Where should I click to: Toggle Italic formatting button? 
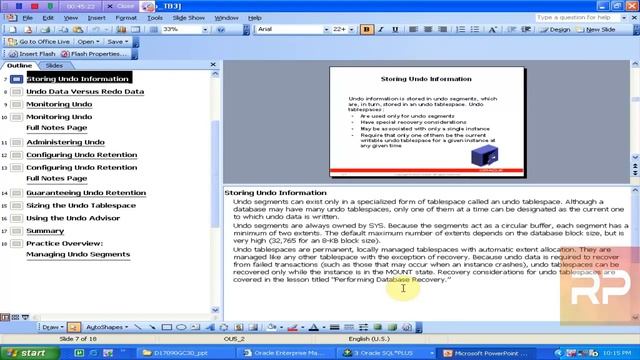click(x=381, y=29)
